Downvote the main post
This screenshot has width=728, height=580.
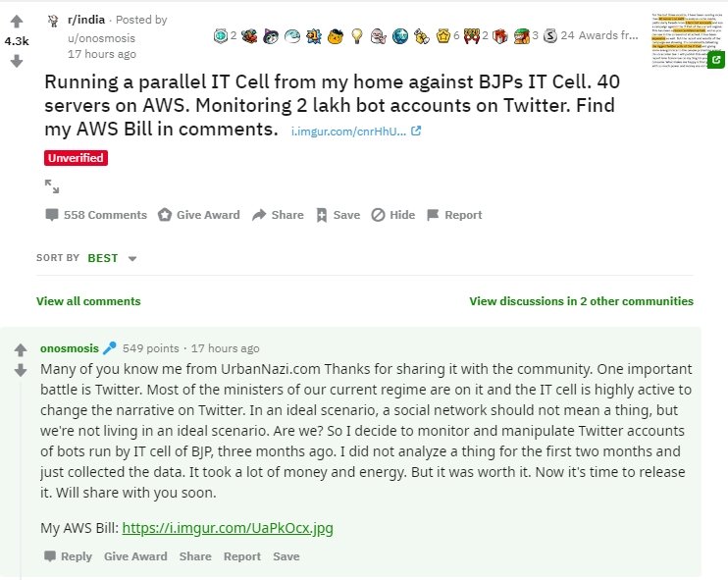point(17,61)
